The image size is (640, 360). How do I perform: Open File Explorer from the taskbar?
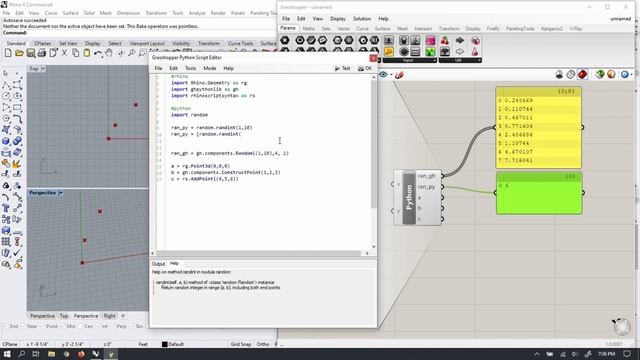tap(51, 354)
